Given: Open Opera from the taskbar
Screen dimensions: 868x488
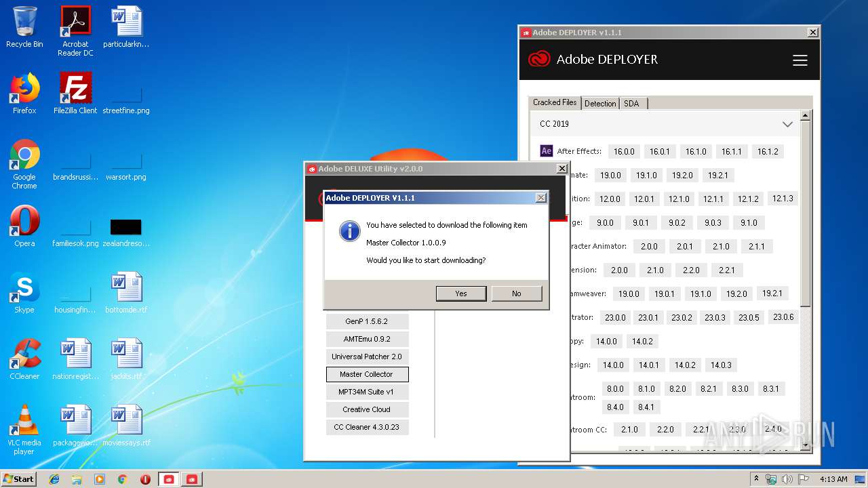Looking at the screenshot, I should 145,479.
